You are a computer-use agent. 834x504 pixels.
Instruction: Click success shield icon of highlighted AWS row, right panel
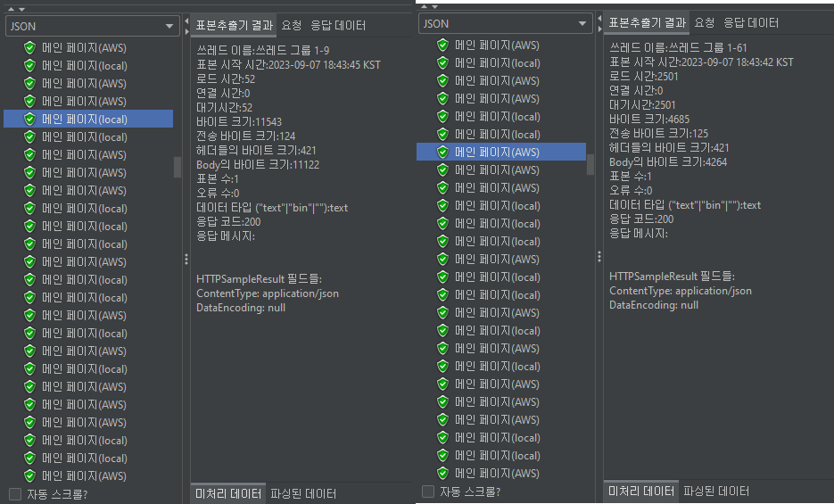(442, 152)
